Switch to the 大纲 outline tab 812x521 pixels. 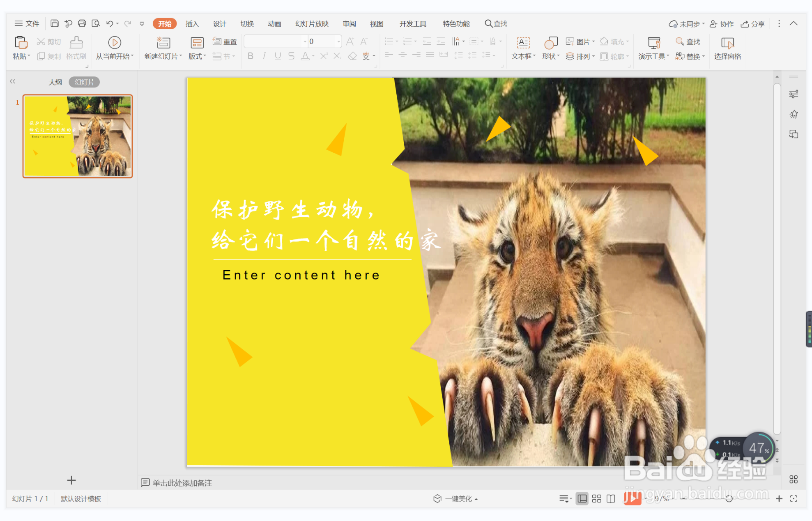(x=55, y=82)
